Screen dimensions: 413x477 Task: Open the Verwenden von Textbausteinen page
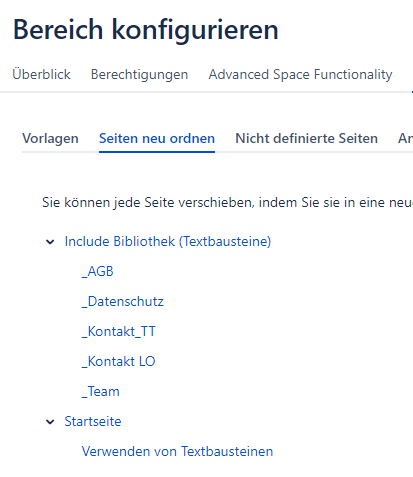(x=177, y=451)
